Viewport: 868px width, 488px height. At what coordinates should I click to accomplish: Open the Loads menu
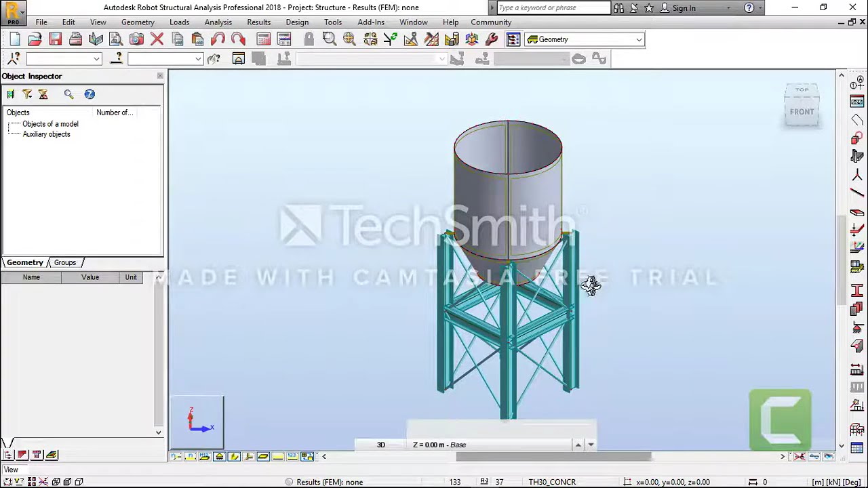point(180,22)
